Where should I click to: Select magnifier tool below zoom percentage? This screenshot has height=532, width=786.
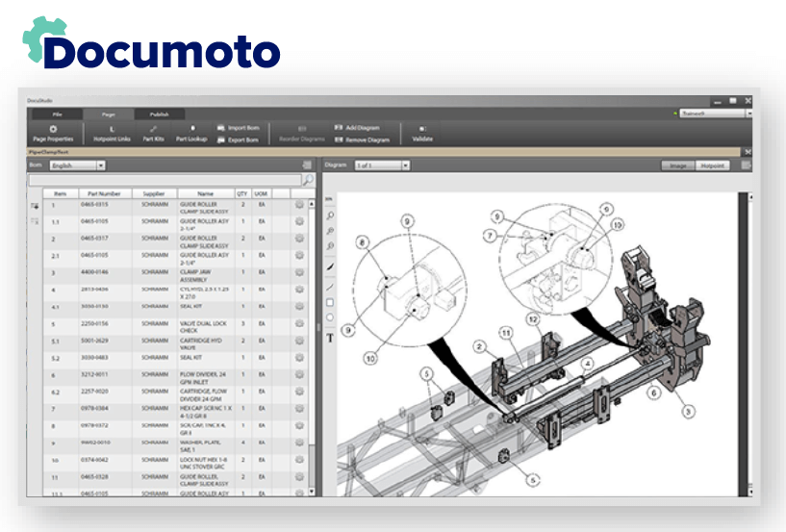[x=330, y=215]
